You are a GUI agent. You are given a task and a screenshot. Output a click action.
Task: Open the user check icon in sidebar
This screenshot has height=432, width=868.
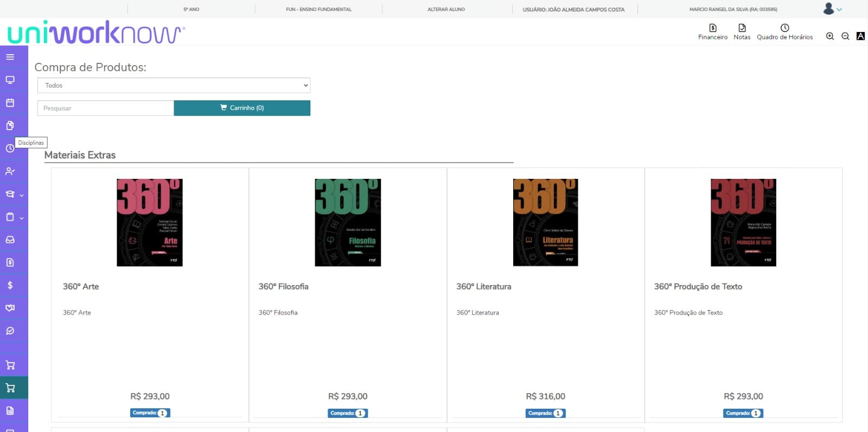pos(10,171)
